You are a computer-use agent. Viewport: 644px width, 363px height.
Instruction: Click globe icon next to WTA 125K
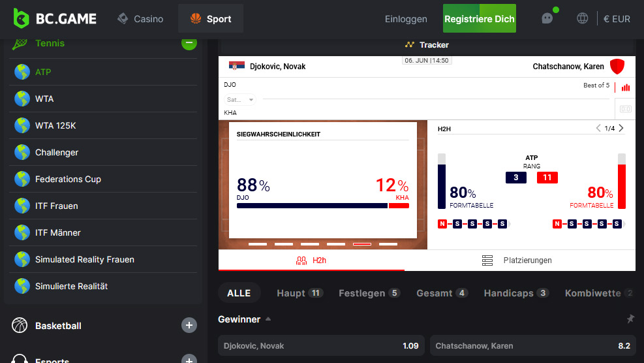click(22, 125)
